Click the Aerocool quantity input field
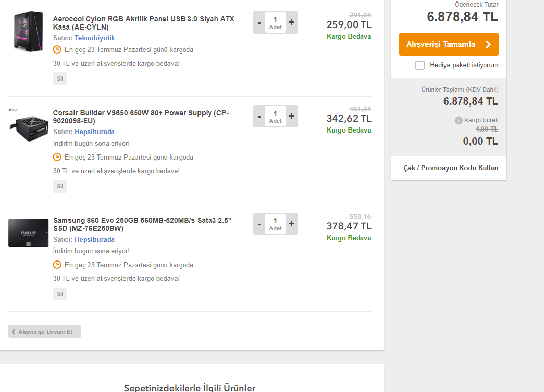This screenshot has height=392, width=544. (275, 23)
